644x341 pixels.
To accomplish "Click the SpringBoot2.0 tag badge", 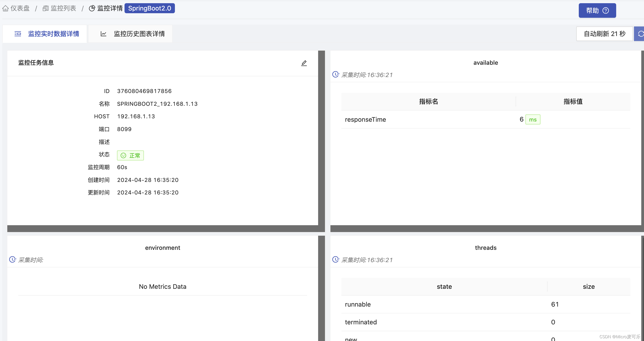I will click(x=150, y=8).
